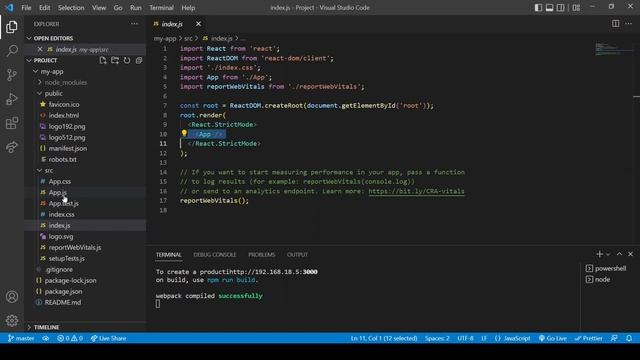Image resolution: width=640 pixels, height=360 pixels.
Task: Click New Folder icon in Project header
Action: click(x=115, y=60)
